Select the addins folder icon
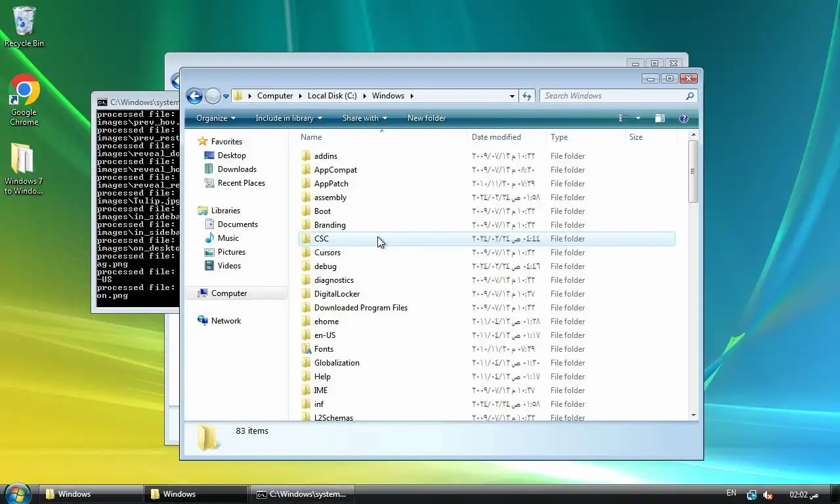This screenshot has width=840, height=504. (x=306, y=156)
